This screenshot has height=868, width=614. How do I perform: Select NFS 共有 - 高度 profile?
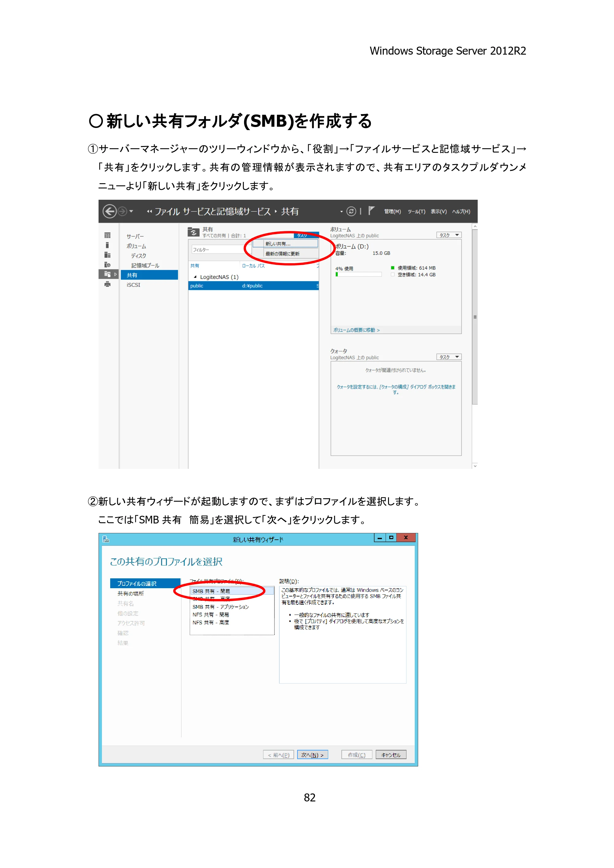(x=211, y=622)
